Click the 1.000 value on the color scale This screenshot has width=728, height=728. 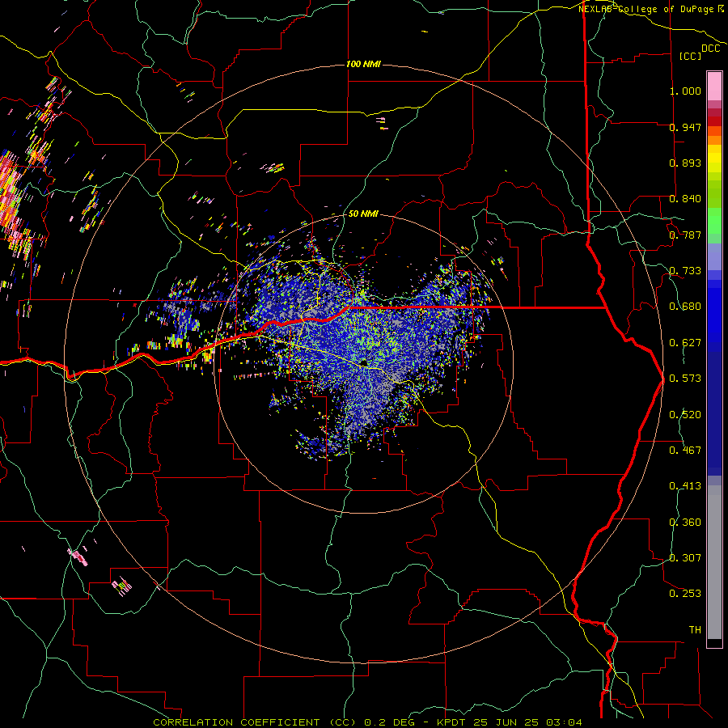tap(685, 91)
